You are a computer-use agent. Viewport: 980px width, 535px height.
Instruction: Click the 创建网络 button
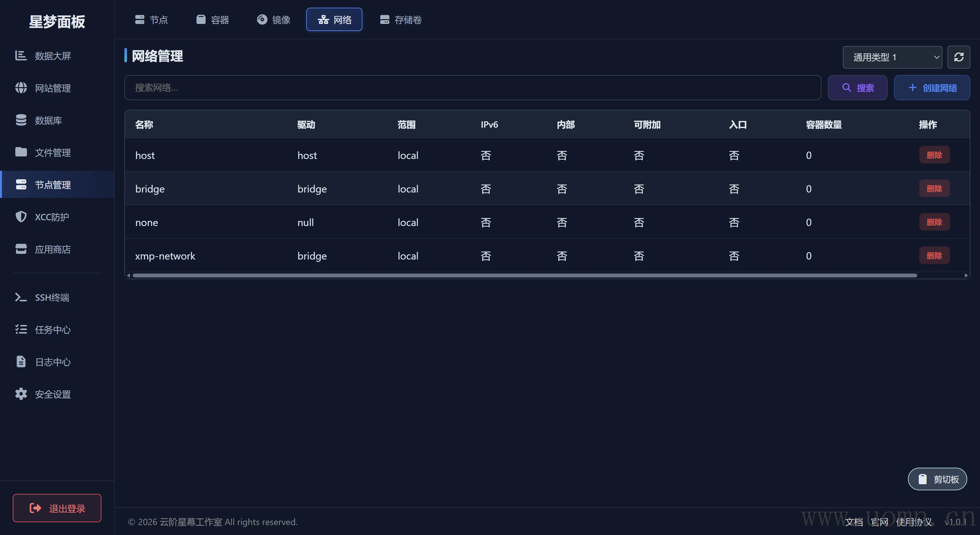[x=932, y=88]
